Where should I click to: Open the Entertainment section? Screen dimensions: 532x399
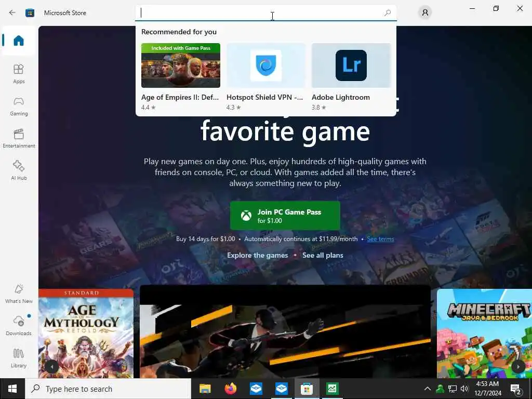click(19, 138)
